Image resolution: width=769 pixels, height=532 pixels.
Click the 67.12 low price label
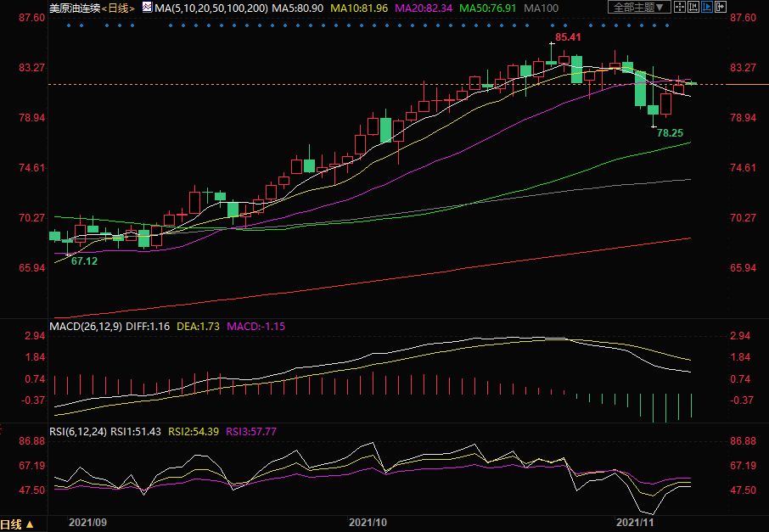(x=84, y=261)
